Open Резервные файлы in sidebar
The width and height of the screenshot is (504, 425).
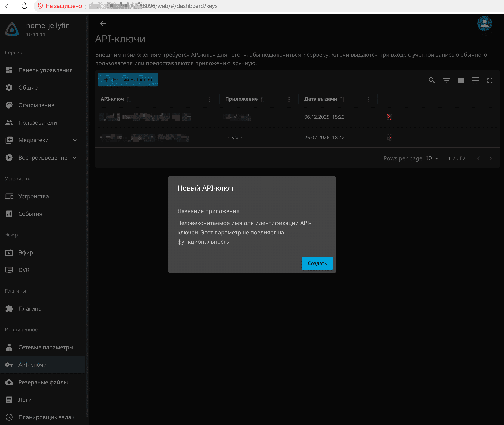pos(42,382)
